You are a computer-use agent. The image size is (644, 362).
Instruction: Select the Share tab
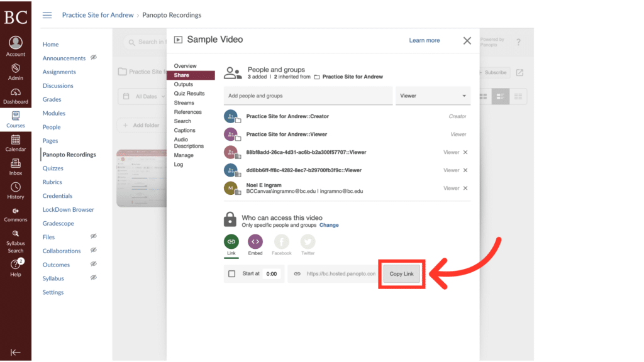point(191,75)
